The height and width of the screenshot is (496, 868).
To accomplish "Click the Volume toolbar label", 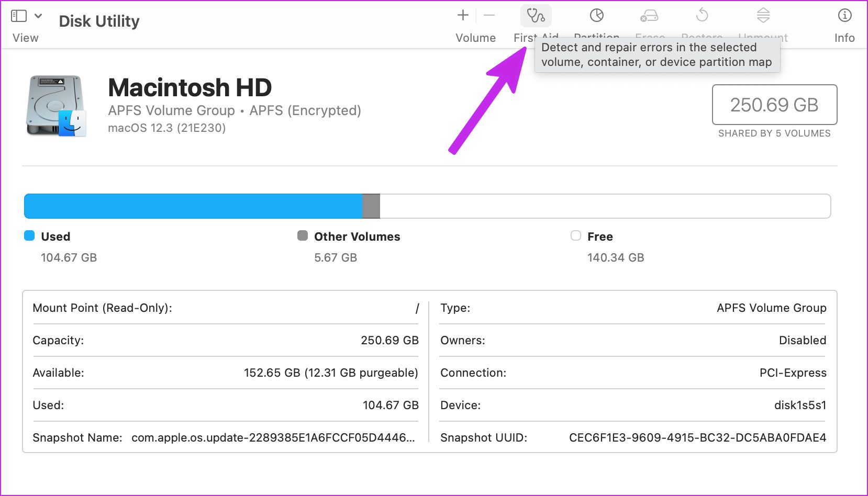I will pyautogui.click(x=475, y=38).
